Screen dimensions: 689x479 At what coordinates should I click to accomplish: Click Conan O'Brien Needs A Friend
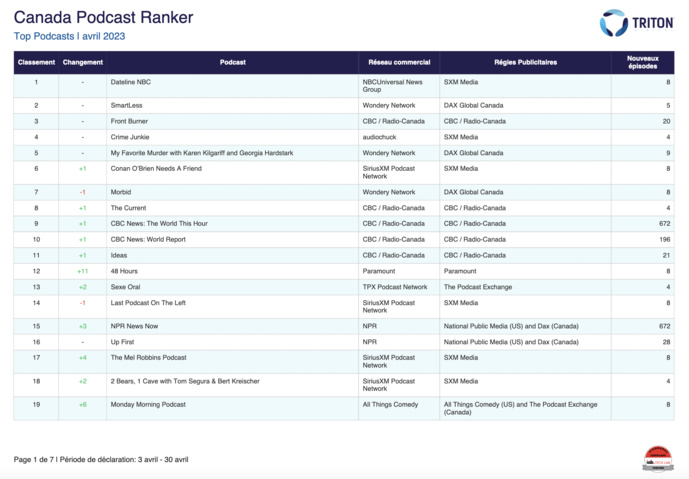(156, 168)
